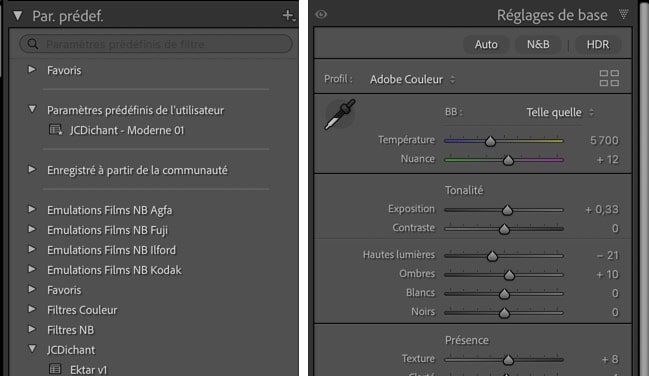Click the plus icon to create preset

pyautogui.click(x=288, y=16)
